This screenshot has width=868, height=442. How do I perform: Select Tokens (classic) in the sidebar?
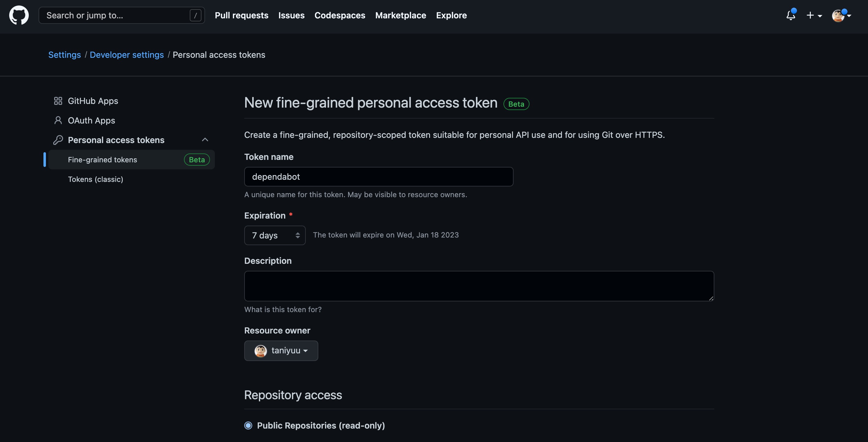pyautogui.click(x=96, y=179)
